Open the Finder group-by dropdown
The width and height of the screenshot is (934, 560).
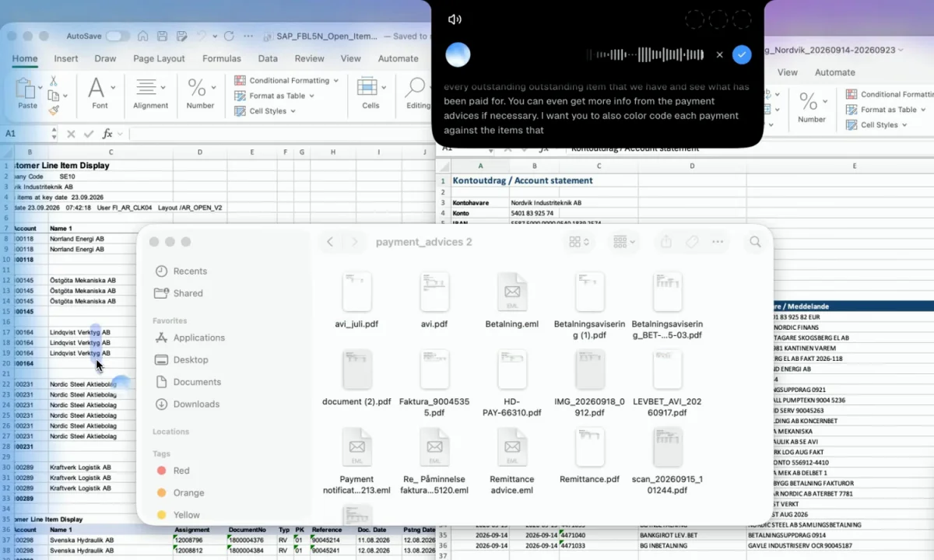626,242
